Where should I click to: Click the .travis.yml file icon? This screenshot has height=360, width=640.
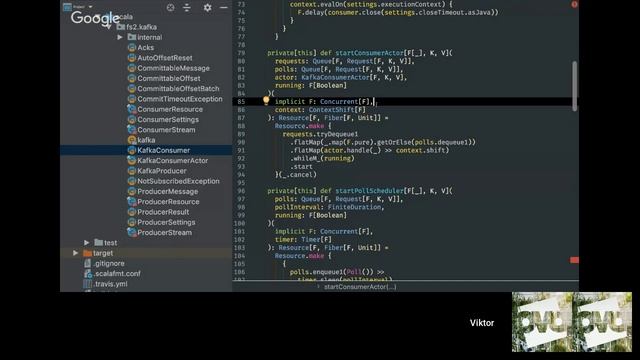[87, 284]
